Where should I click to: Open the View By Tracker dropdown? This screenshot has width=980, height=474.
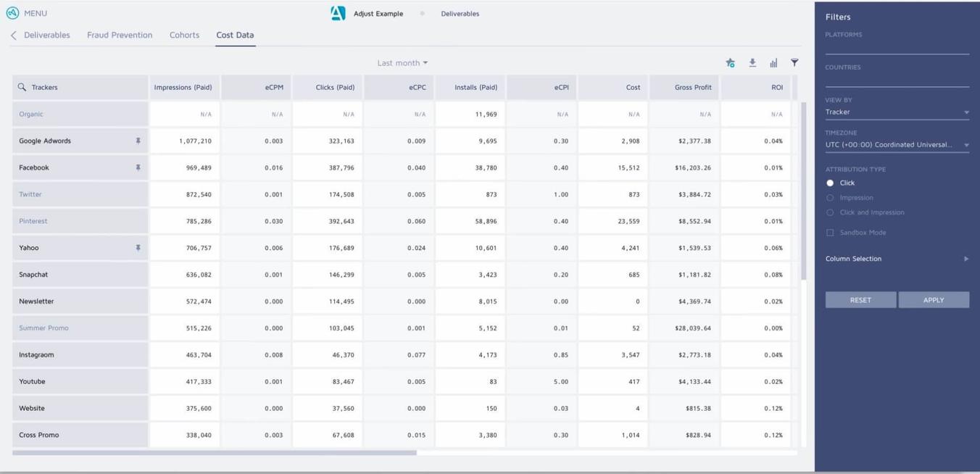click(x=897, y=112)
